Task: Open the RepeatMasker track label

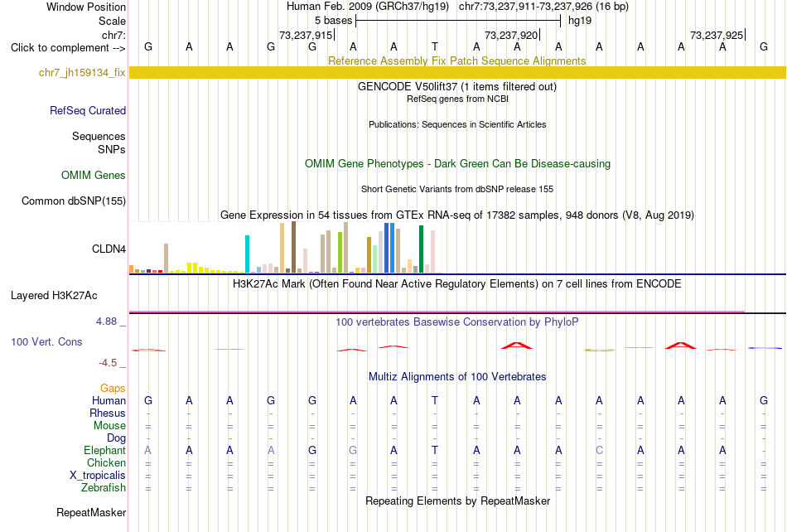Action: (91, 512)
